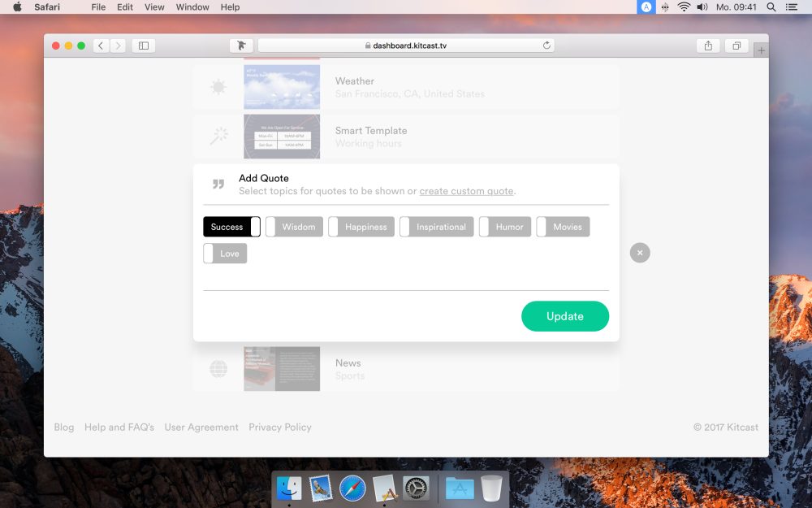Open the Weather thumbnail preview
This screenshot has height=508, width=812.
(282, 87)
